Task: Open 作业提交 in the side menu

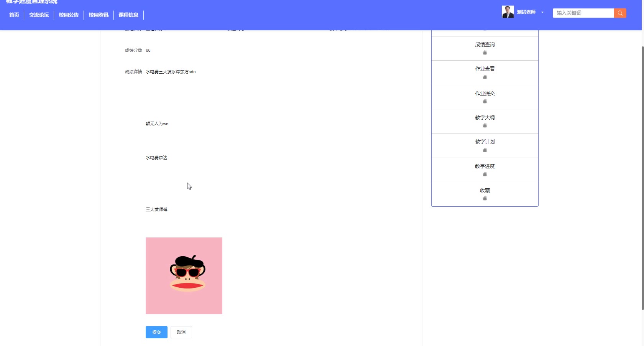Action: point(485,93)
